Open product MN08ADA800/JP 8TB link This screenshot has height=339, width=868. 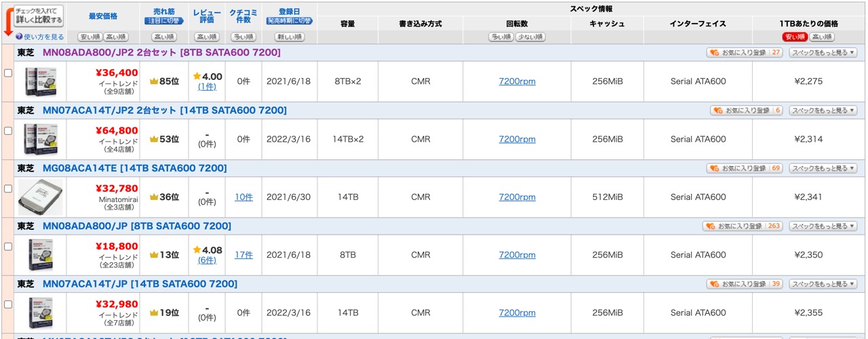coord(137,226)
